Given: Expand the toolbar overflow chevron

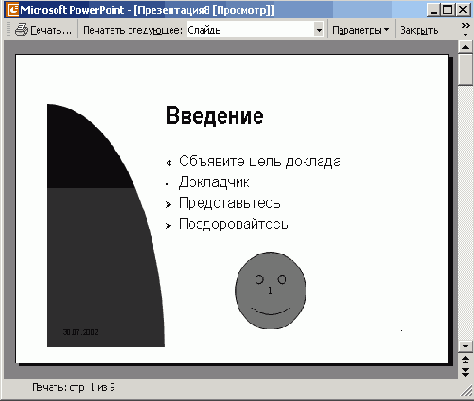Looking at the screenshot, I should (465, 30).
